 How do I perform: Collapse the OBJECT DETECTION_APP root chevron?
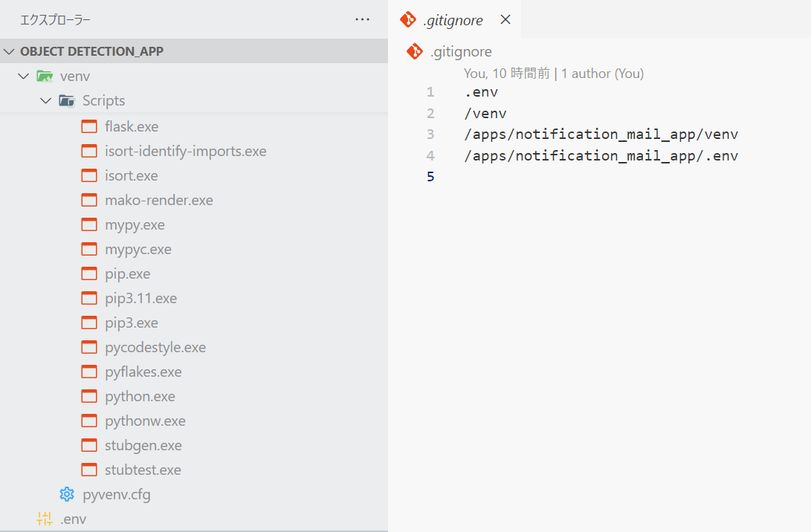coord(10,51)
